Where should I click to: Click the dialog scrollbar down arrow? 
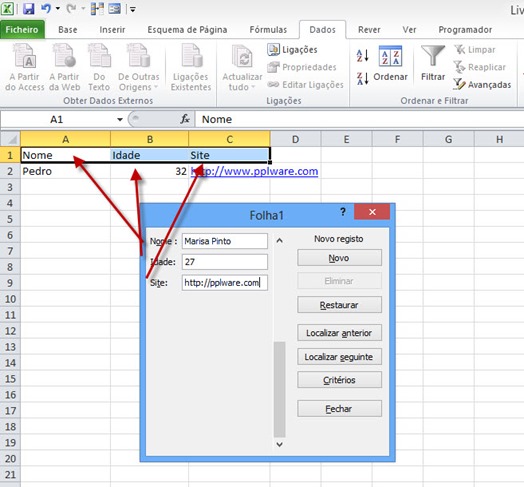point(280,445)
